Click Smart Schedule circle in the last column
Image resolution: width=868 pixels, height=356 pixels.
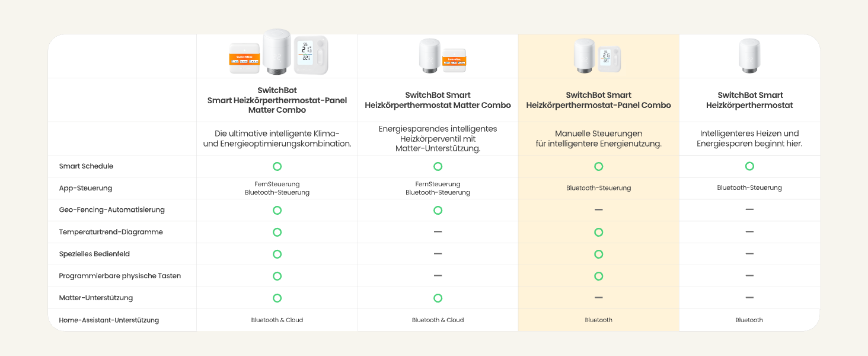(749, 167)
